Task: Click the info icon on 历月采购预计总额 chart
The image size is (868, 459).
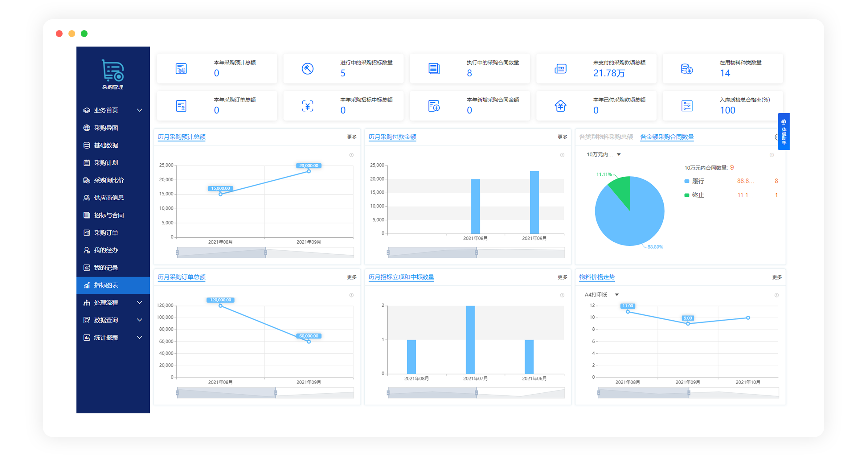Action: point(351,155)
